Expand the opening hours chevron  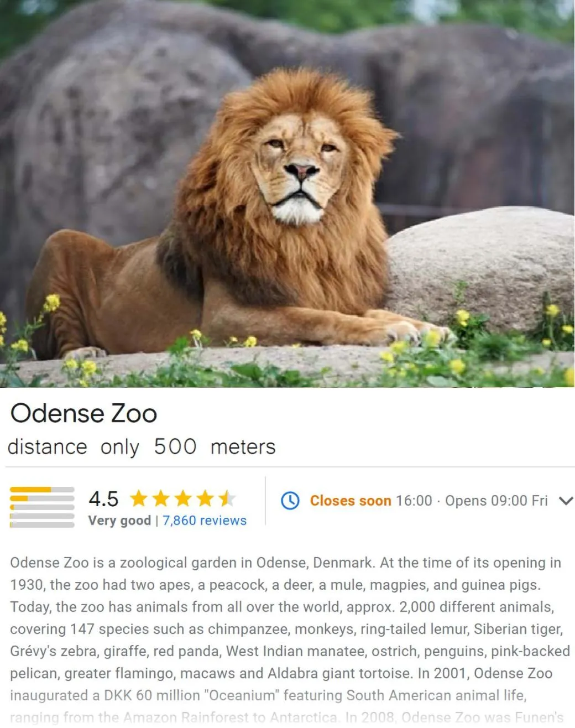(x=566, y=501)
